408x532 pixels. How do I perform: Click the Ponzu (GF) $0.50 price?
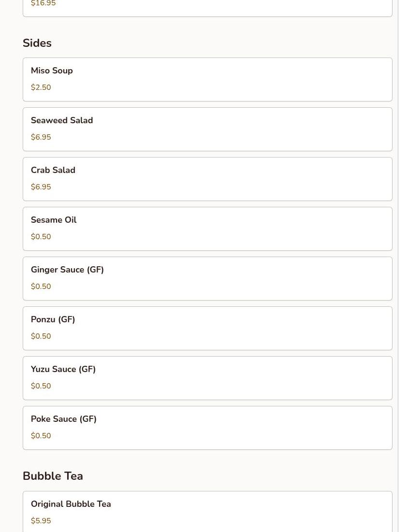[x=41, y=336]
